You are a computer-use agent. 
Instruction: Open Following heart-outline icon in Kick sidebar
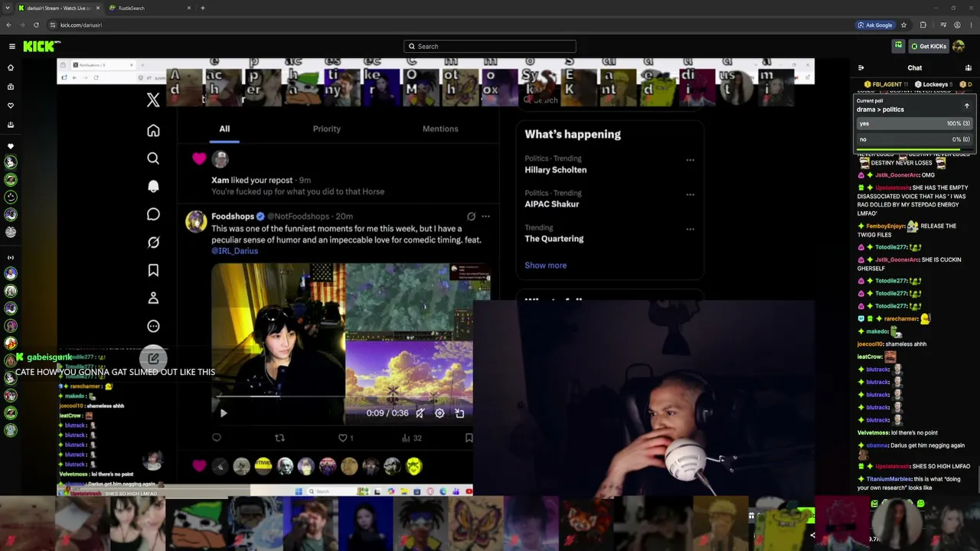tap(11, 106)
